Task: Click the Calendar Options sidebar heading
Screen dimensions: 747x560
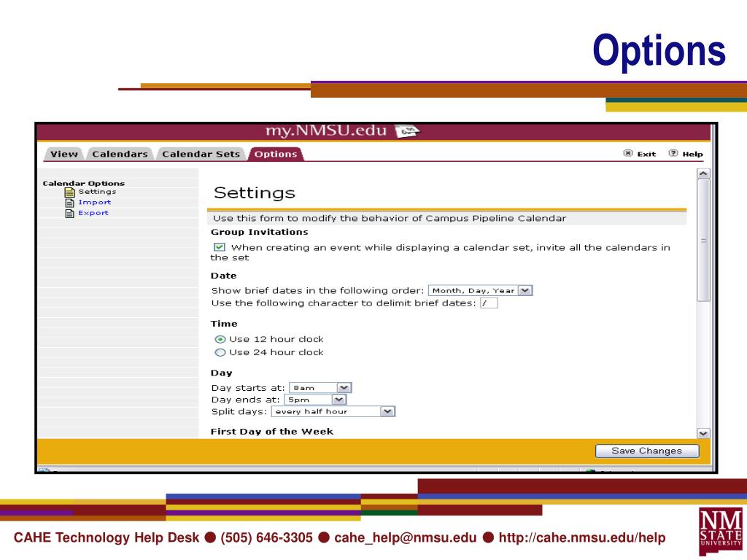Action: 83,183
